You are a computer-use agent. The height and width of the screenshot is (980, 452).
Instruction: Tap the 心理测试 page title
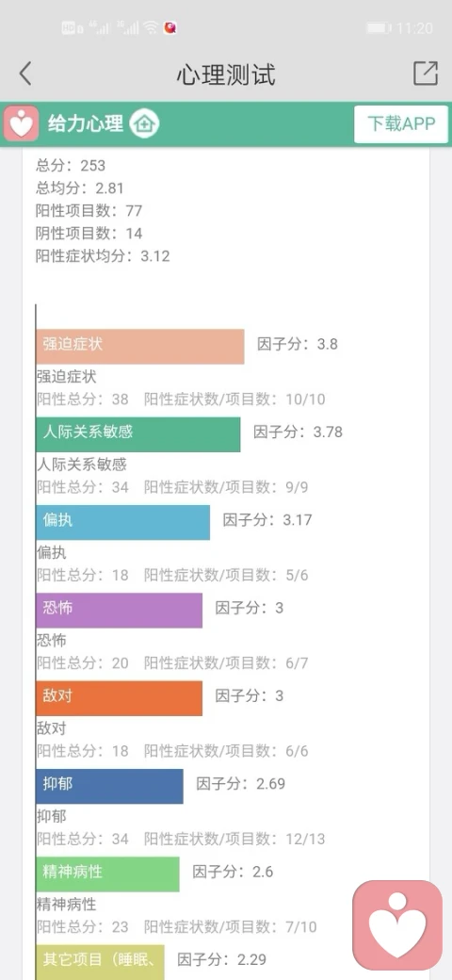coord(226,74)
